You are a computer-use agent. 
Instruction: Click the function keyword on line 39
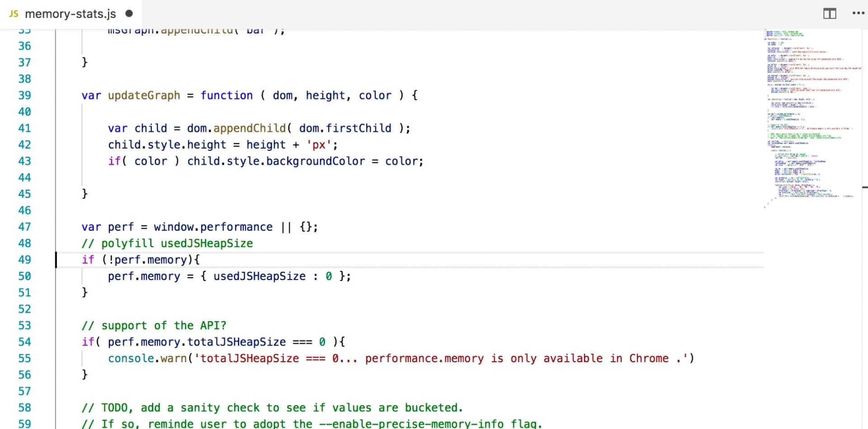point(226,95)
